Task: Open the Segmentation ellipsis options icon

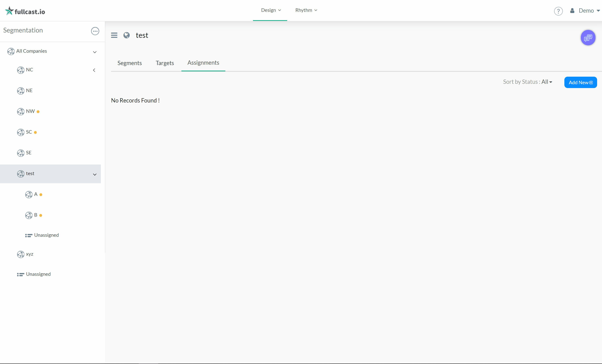Action: pyautogui.click(x=95, y=31)
